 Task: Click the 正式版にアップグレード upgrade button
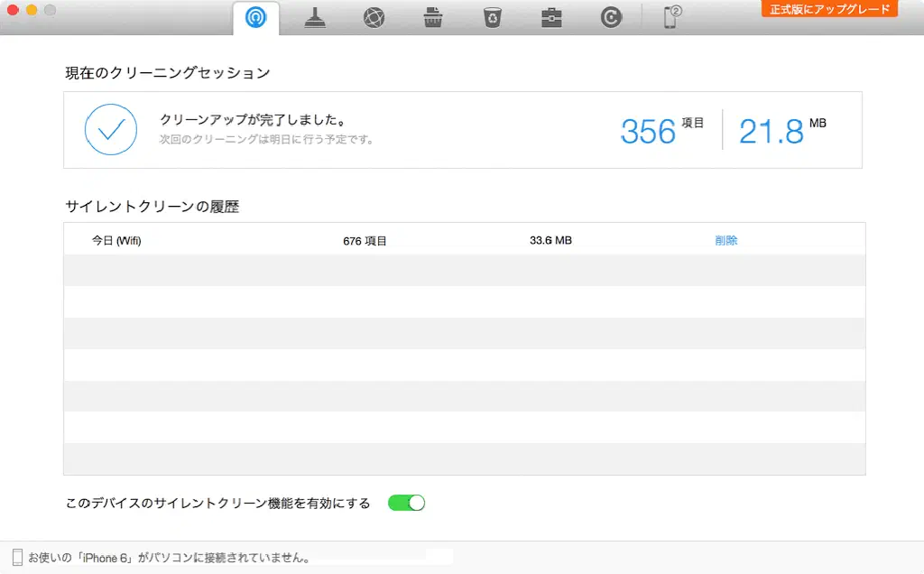click(x=829, y=9)
